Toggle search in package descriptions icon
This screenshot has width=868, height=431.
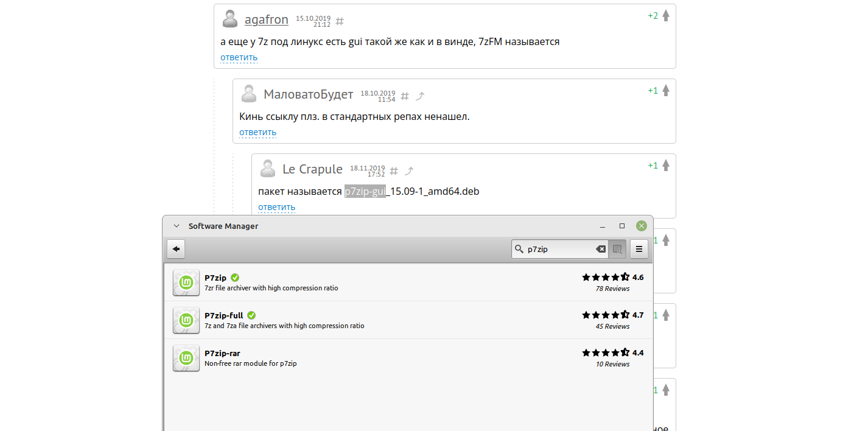pos(617,249)
